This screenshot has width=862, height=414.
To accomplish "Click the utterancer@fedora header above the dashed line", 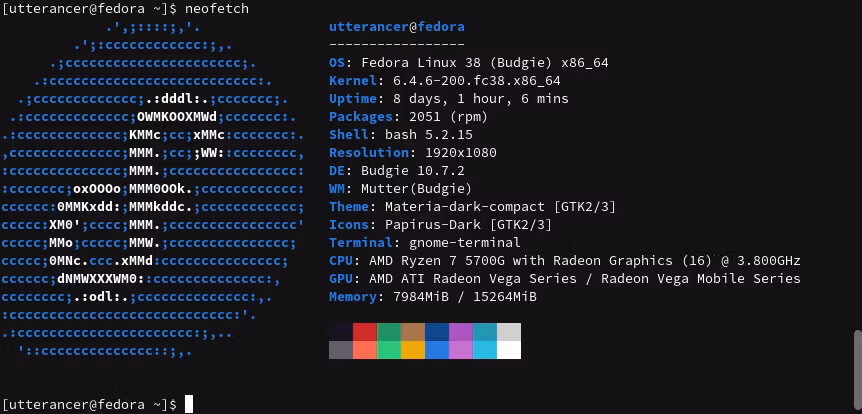I will point(396,26).
